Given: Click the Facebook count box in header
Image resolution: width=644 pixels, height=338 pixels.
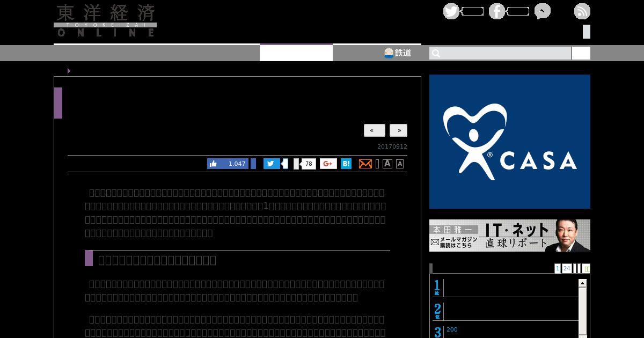Looking at the screenshot, I should click(x=518, y=11).
